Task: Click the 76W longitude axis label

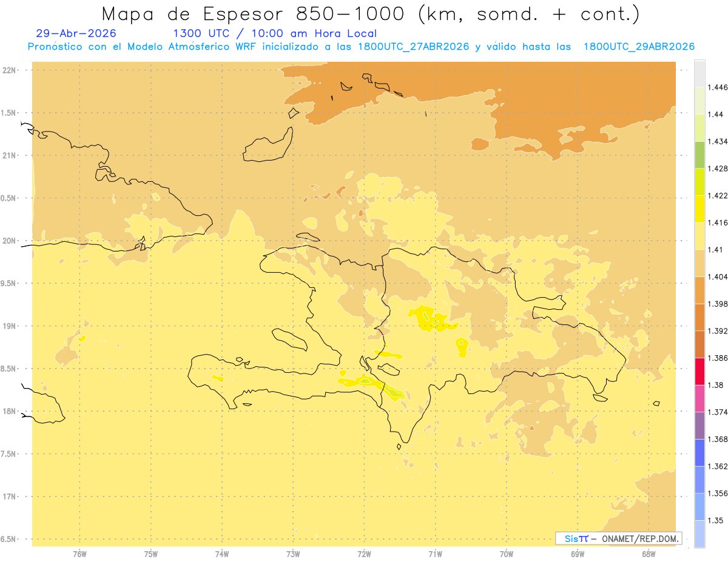Action: click(79, 554)
